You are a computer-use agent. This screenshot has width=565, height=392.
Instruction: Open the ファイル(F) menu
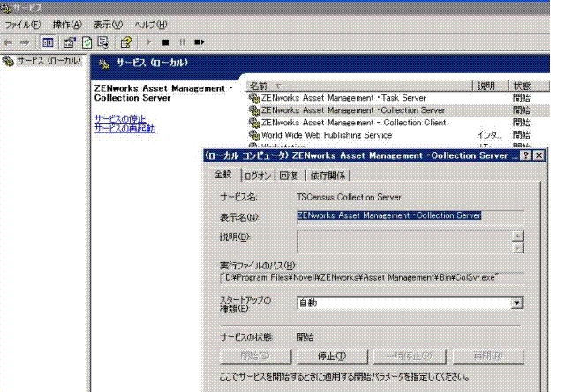[x=22, y=25]
